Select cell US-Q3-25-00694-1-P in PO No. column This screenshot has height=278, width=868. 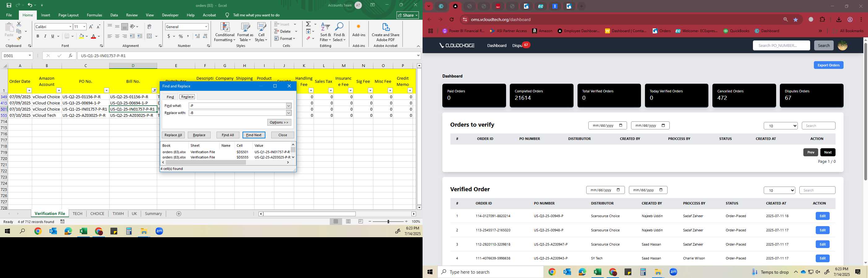pyautogui.click(x=85, y=103)
